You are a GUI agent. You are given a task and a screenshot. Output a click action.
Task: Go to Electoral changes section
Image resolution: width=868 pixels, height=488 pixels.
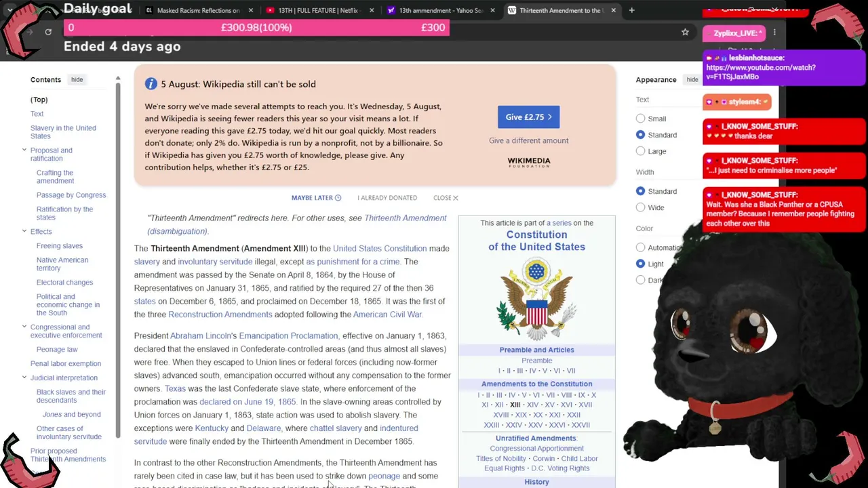[x=64, y=283]
